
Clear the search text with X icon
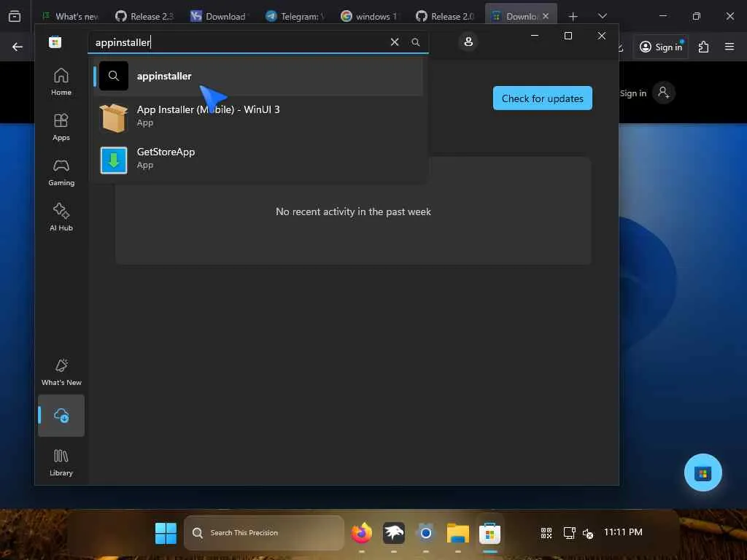395,42
